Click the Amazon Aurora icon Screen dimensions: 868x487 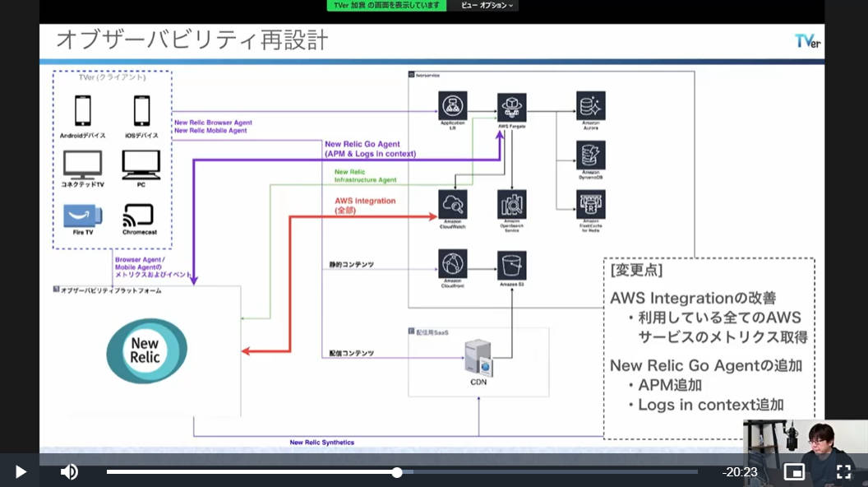pos(591,106)
